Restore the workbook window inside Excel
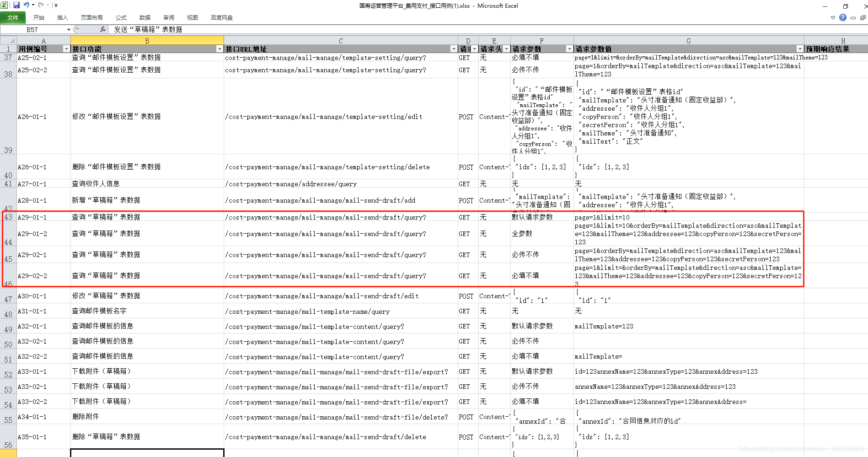Screen dimensions: 868x457 [863, 18]
